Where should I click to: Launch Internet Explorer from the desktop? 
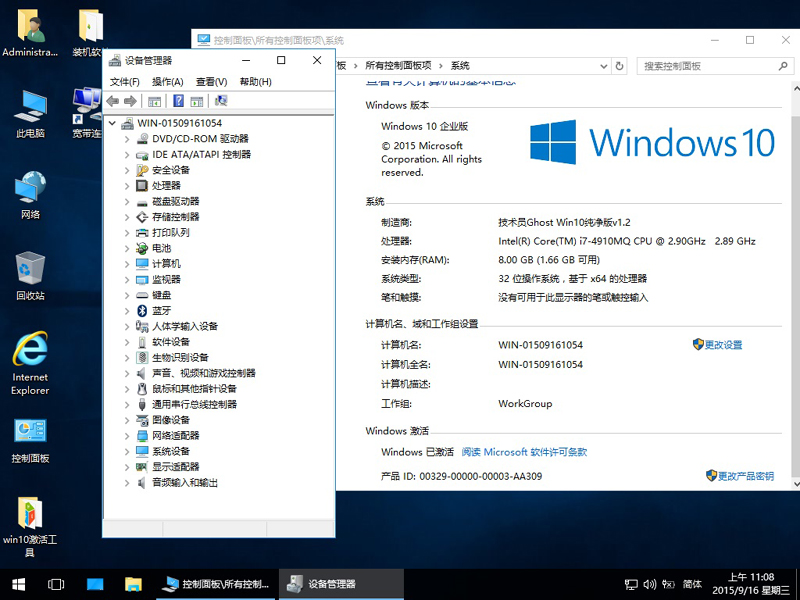pos(31,363)
